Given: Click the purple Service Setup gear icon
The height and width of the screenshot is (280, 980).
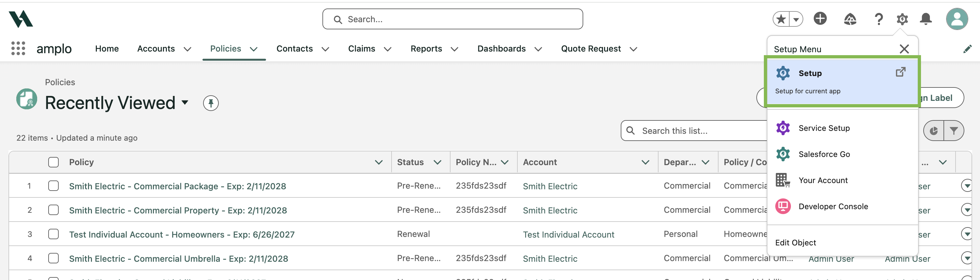Looking at the screenshot, I should (x=783, y=128).
